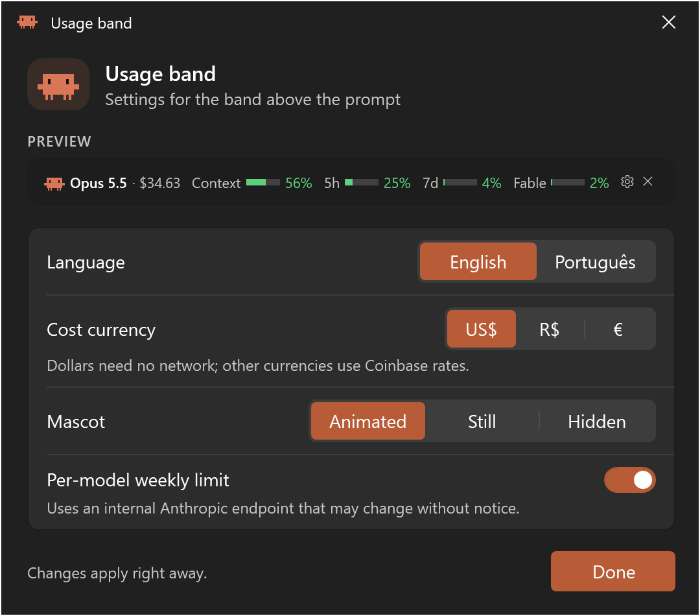The width and height of the screenshot is (700, 616).
Task: Dismiss the preview band with its small X
Action: pyautogui.click(x=647, y=182)
